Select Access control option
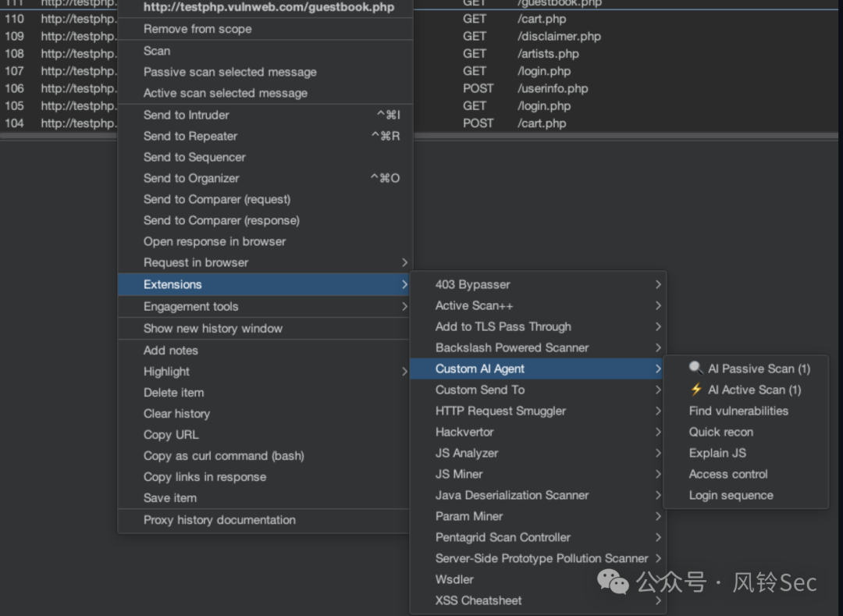This screenshot has height=616, width=843. click(x=728, y=474)
